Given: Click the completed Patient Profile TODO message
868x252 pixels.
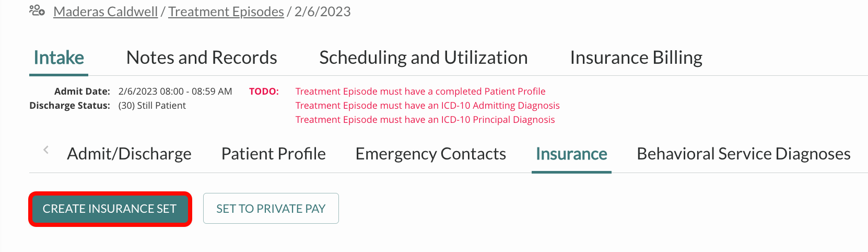Looking at the screenshot, I should 420,91.
